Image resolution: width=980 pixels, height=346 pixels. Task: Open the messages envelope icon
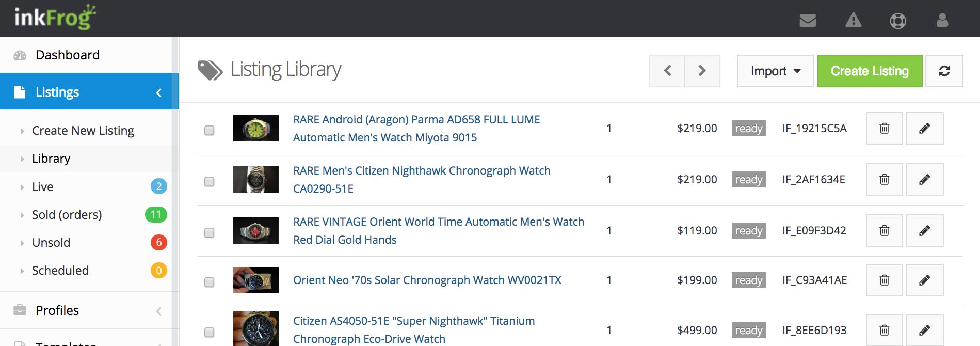808,21
